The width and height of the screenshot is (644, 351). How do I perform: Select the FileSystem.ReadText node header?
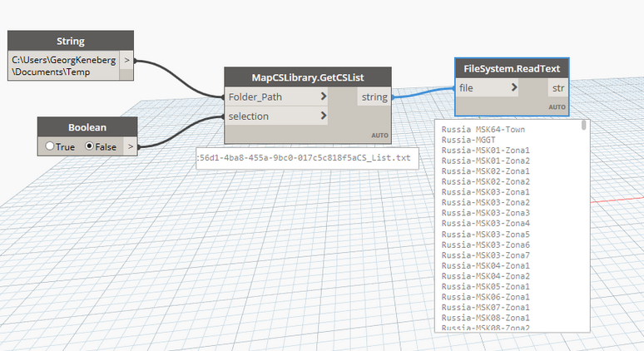tap(512, 67)
